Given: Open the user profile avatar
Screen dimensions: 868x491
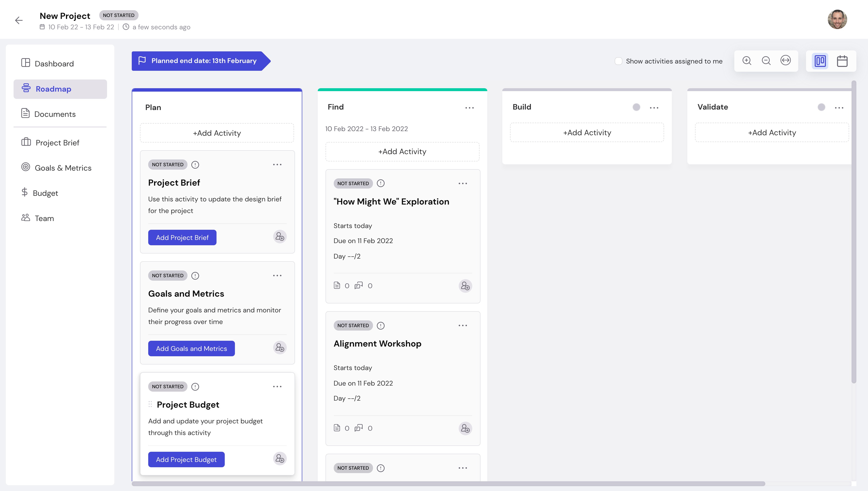Looking at the screenshot, I should pyautogui.click(x=837, y=20).
